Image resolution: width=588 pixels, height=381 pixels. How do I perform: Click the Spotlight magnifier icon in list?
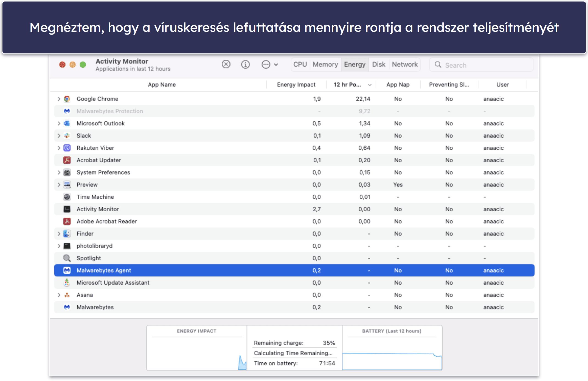[67, 258]
